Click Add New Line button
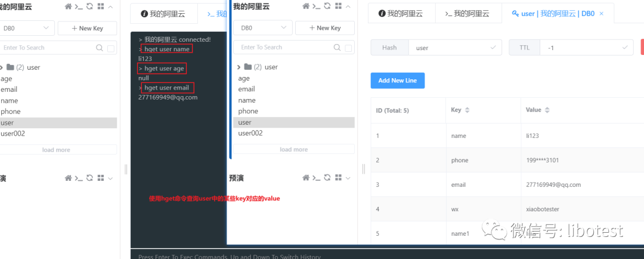Viewport: 644px width, 259px height. coord(398,81)
